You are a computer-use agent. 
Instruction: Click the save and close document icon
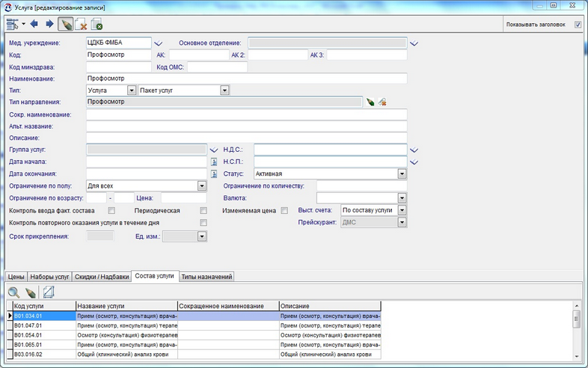pos(97,25)
